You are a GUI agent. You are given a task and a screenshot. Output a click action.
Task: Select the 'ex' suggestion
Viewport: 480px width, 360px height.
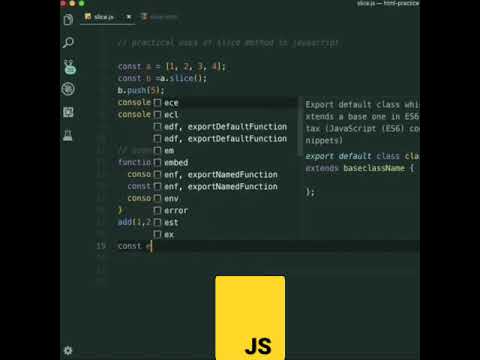tap(225, 235)
